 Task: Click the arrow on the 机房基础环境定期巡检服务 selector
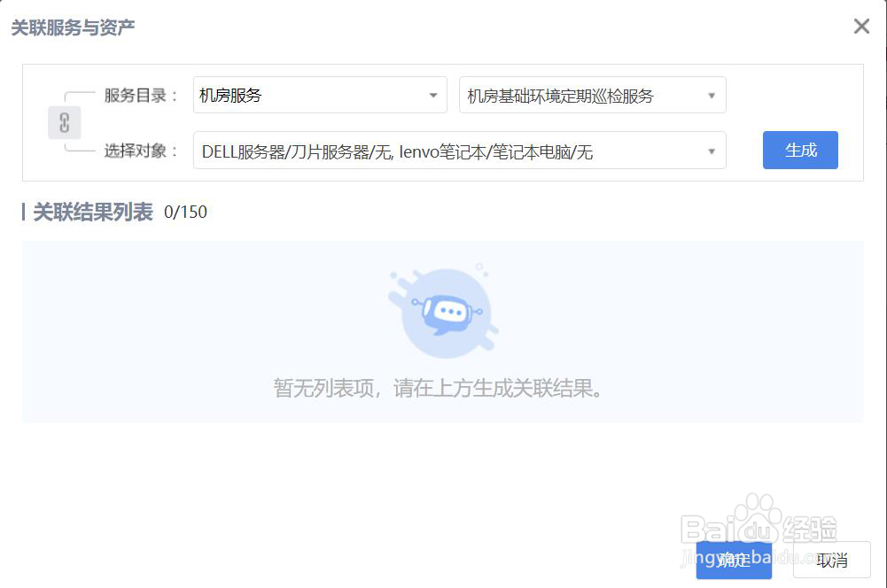[713, 95]
